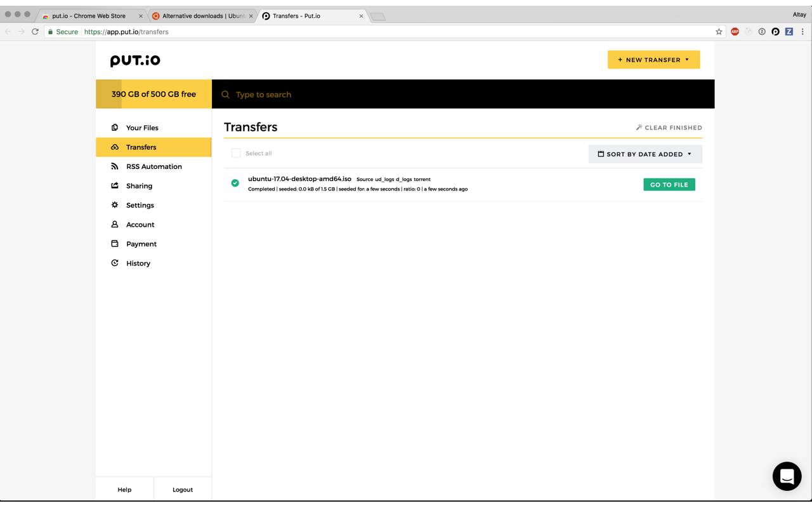Open Chrome's three-dot menu
This screenshot has height=508, width=812.
click(x=802, y=32)
